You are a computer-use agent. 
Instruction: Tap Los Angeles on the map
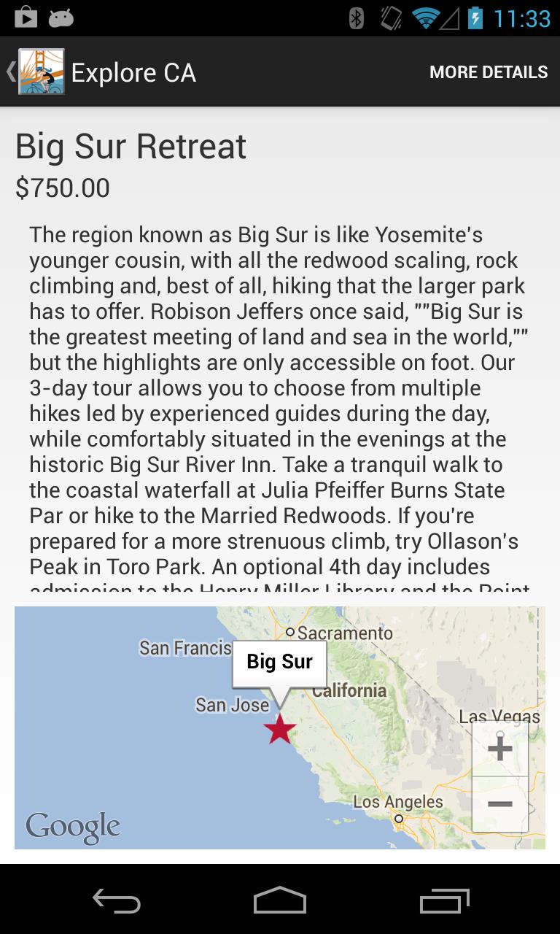click(x=398, y=803)
